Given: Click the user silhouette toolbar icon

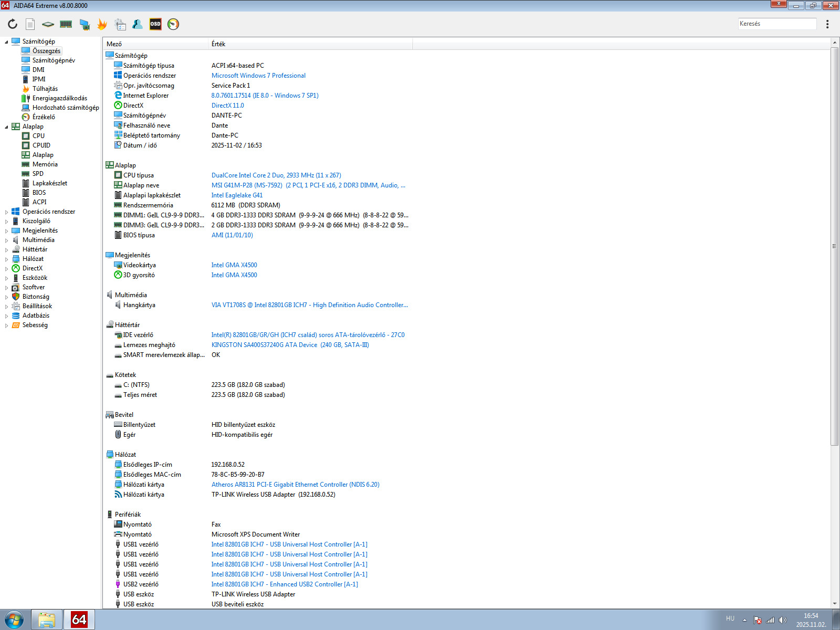Looking at the screenshot, I should pyautogui.click(x=138, y=24).
